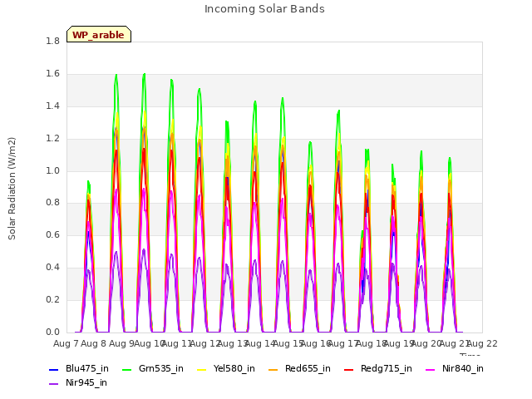Click the 0.6 y-axis tick label
532x399 pixels.
tap(52, 234)
